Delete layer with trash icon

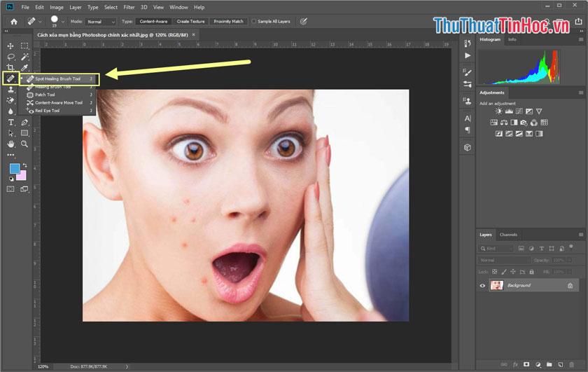571,364
